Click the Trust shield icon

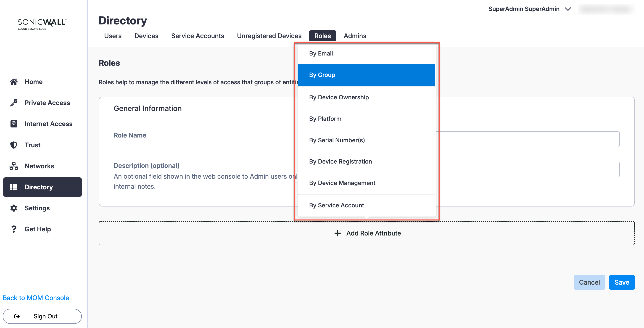point(14,145)
